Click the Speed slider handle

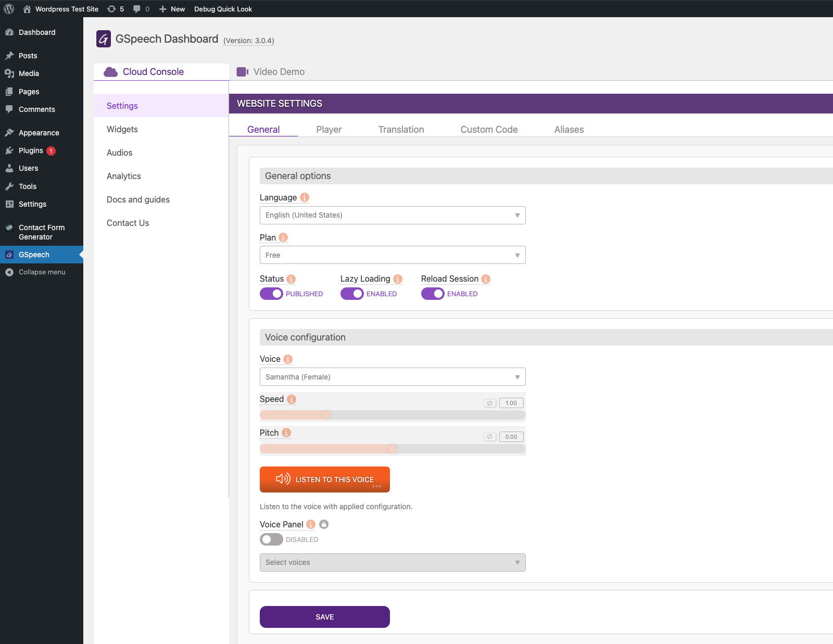[326, 415]
